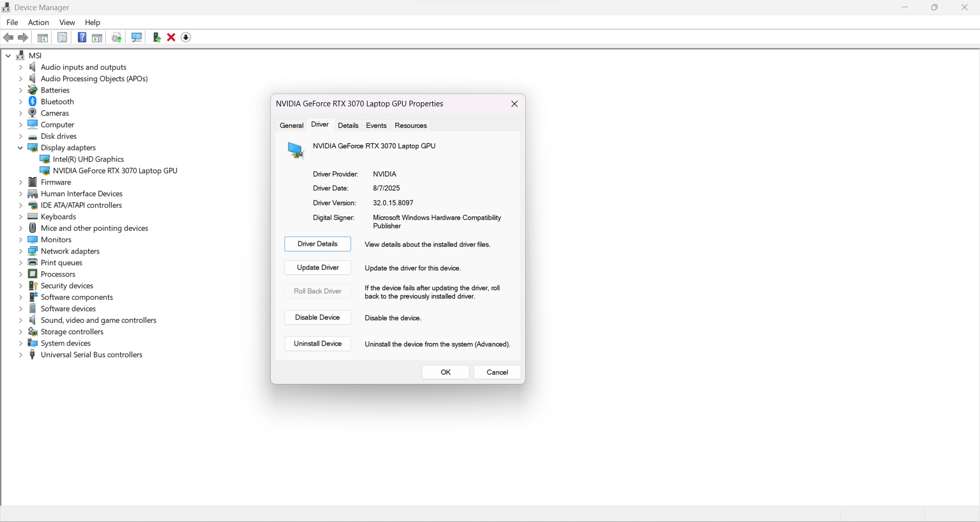Select the Software devices tree label
980x522 pixels.
pos(68,309)
